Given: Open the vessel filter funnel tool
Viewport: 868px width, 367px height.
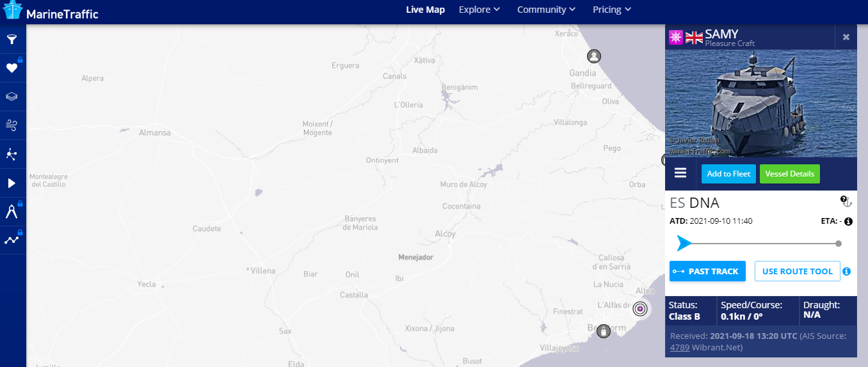Looking at the screenshot, I should [12, 40].
